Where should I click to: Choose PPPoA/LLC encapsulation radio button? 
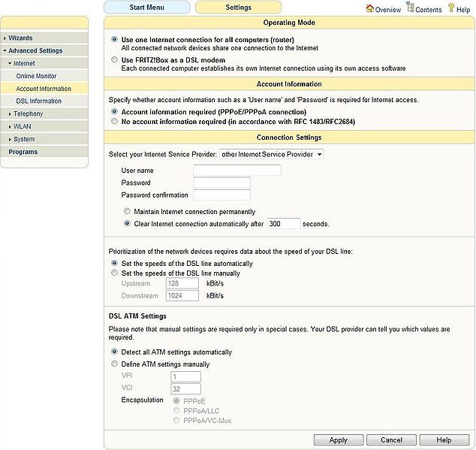coord(176,410)
